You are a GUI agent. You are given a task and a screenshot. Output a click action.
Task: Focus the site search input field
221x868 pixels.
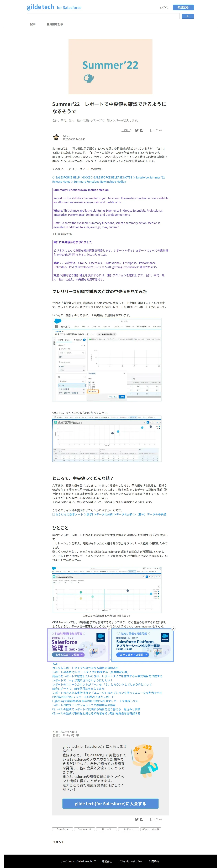[103, 16]
